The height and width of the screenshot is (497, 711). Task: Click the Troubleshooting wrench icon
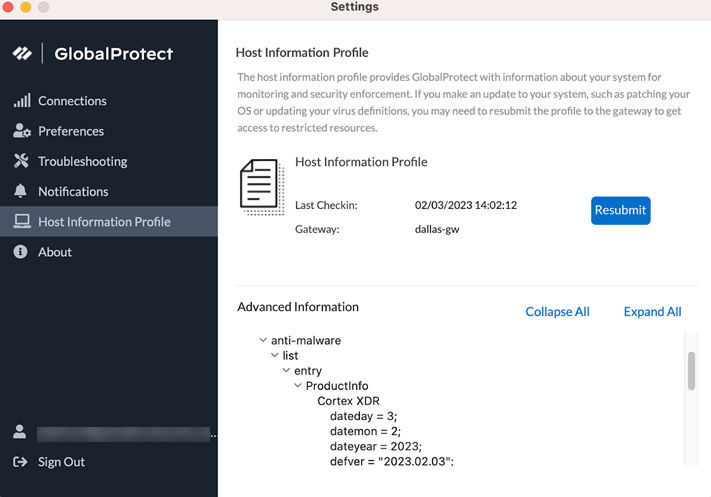(21, 161)
